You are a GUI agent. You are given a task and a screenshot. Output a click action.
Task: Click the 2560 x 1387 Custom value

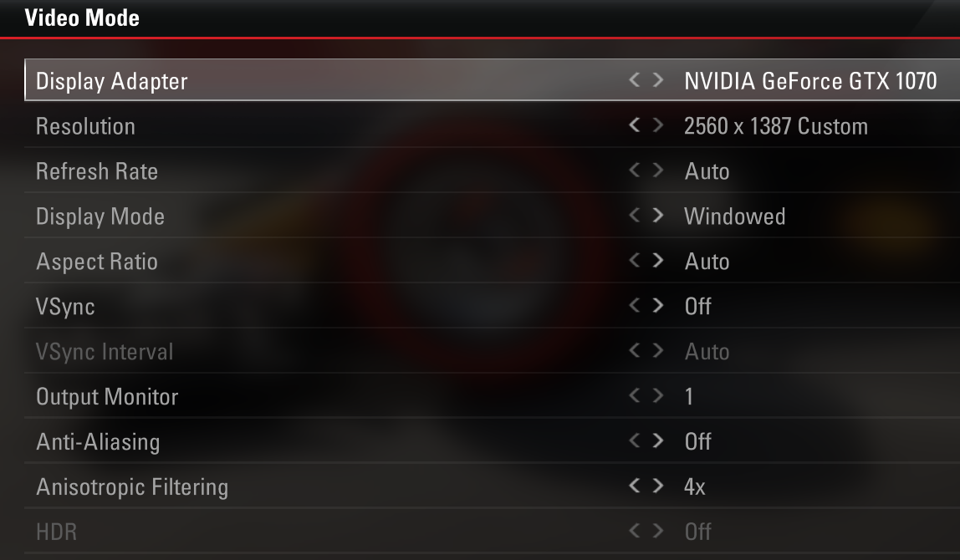coord(776,126)
